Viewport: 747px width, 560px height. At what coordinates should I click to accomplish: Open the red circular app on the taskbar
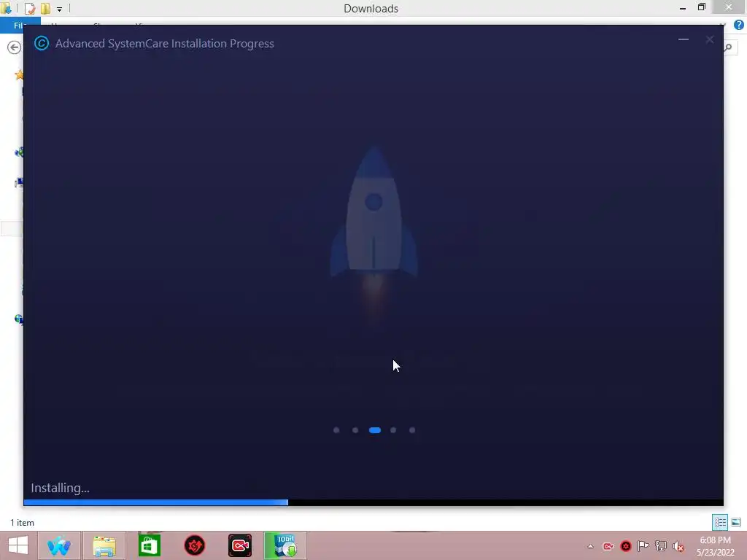[x=194, y=545]
